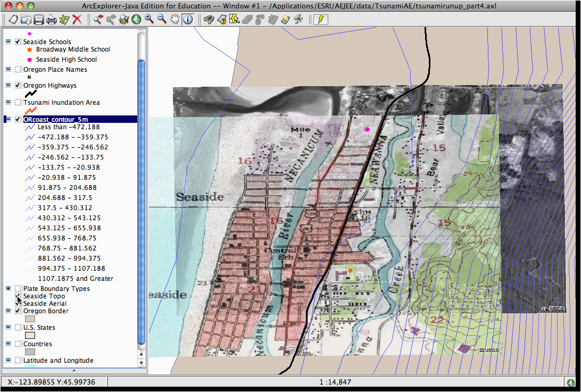Click the layer list scrollbar down arrow
This screenshot has height=392, width=581.
pos(141,362)
